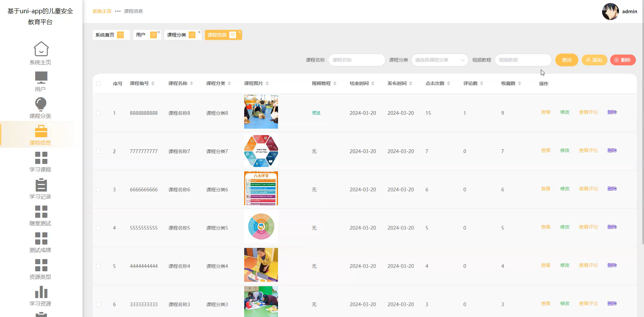
Task: Open course image thumbnail for 课程名称8
Action: pos(261,112)
